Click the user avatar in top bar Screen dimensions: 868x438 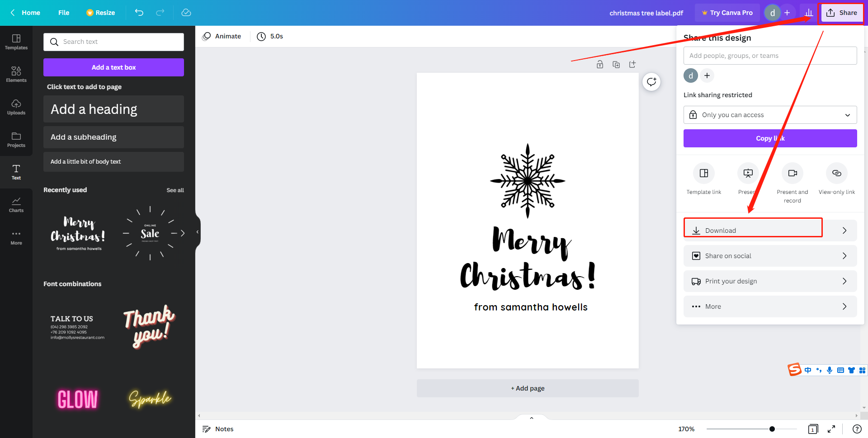click(772, 13)
